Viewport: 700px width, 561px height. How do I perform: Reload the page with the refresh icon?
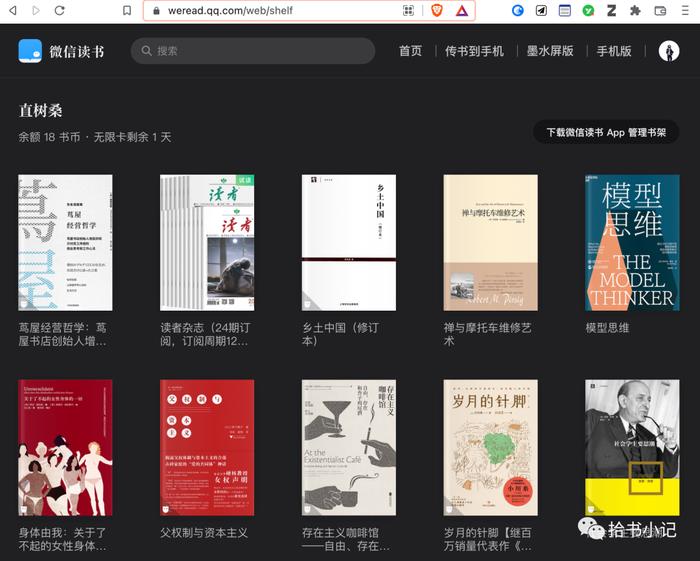59,10
